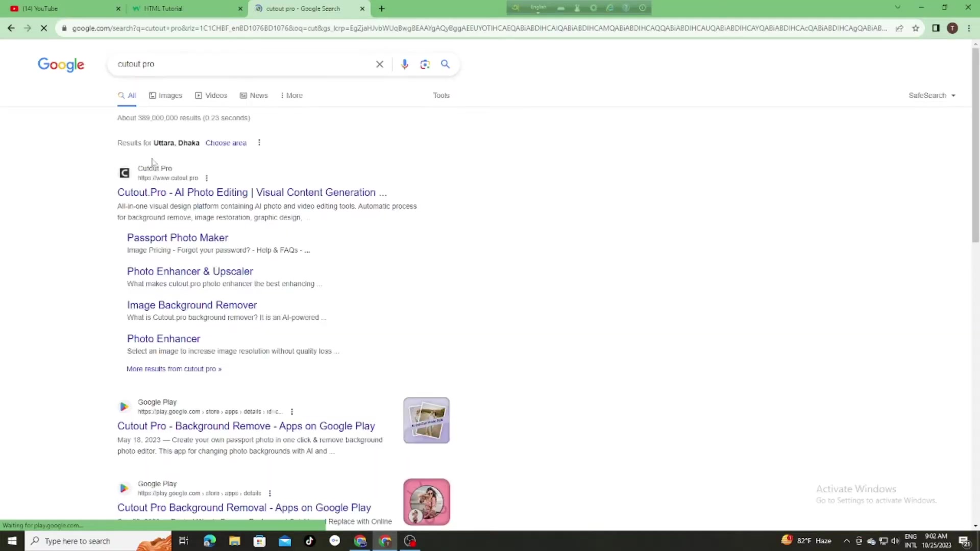This screenshot has width=980, height=551.
Task: Clear the search box with the X icon
Action: coord(379,64)
